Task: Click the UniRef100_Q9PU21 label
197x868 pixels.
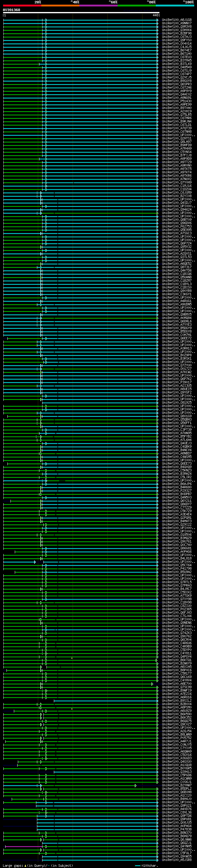Action: pos(177,806)
